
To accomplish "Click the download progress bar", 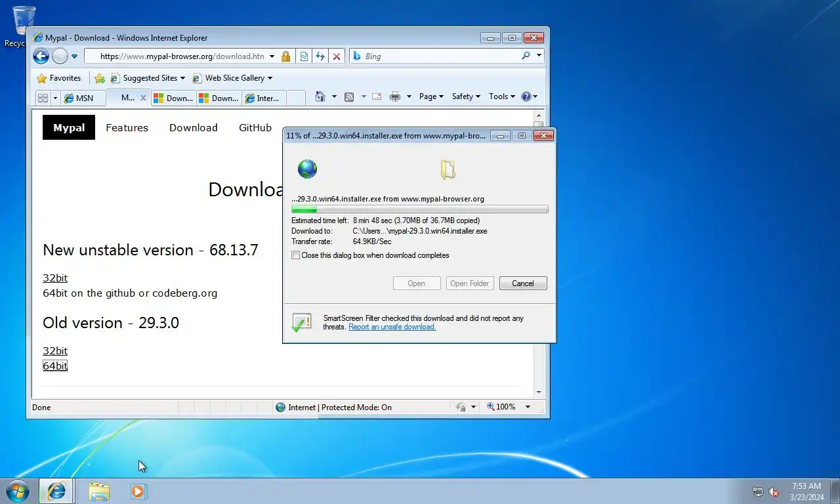I will tap(420, 209).
